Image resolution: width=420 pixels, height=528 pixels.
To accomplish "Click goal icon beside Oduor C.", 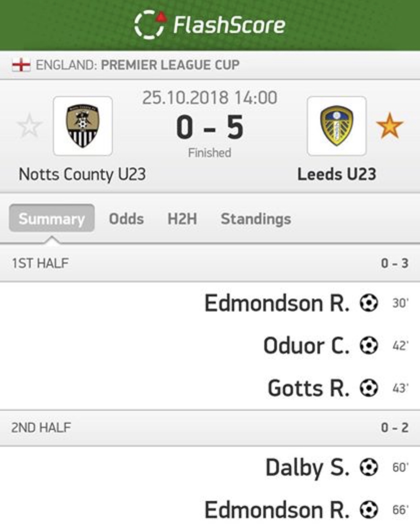I will click(368, 346).
